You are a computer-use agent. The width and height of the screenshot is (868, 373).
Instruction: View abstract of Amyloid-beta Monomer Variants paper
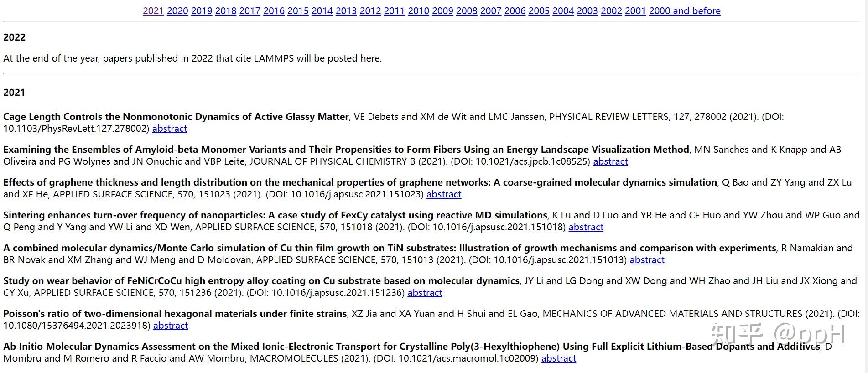click(610, 161)
